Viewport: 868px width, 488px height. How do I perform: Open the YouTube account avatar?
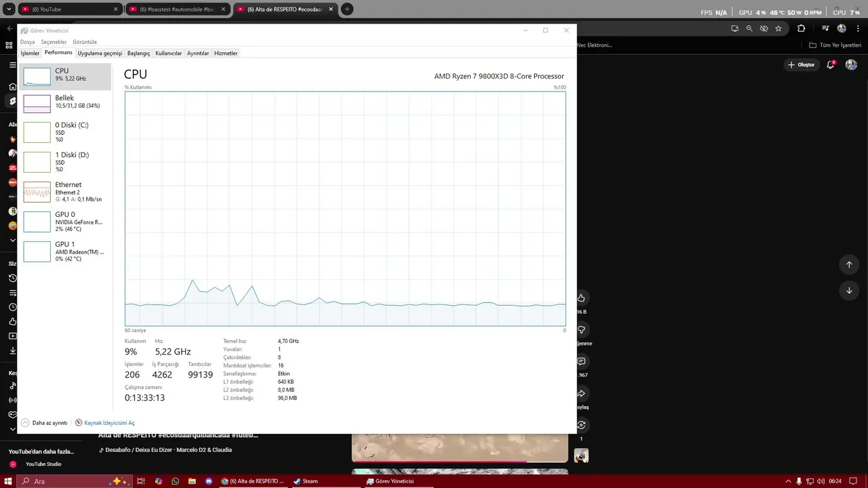(851, 65)
